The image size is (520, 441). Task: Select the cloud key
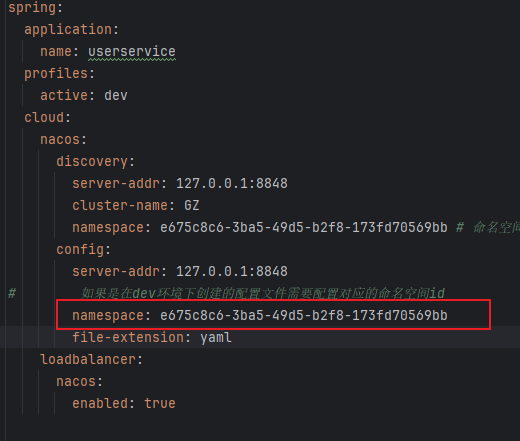pyautogui.click(x=44, y=117)
